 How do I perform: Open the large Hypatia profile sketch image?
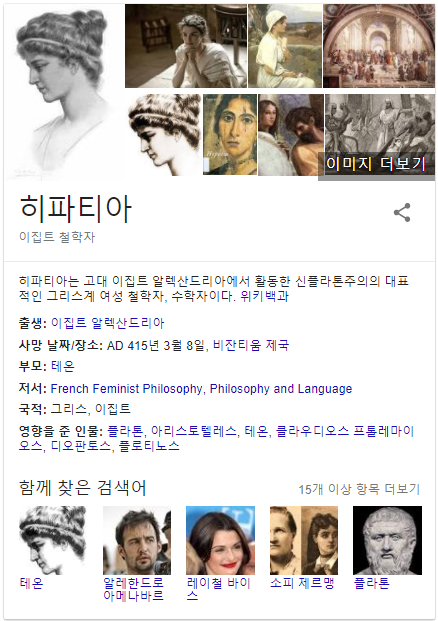tap(63, 92)
